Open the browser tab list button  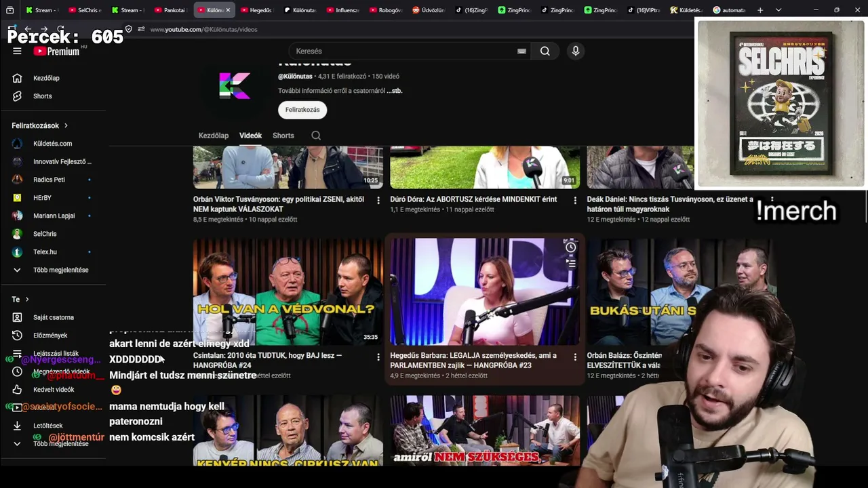tap(9, 10)
